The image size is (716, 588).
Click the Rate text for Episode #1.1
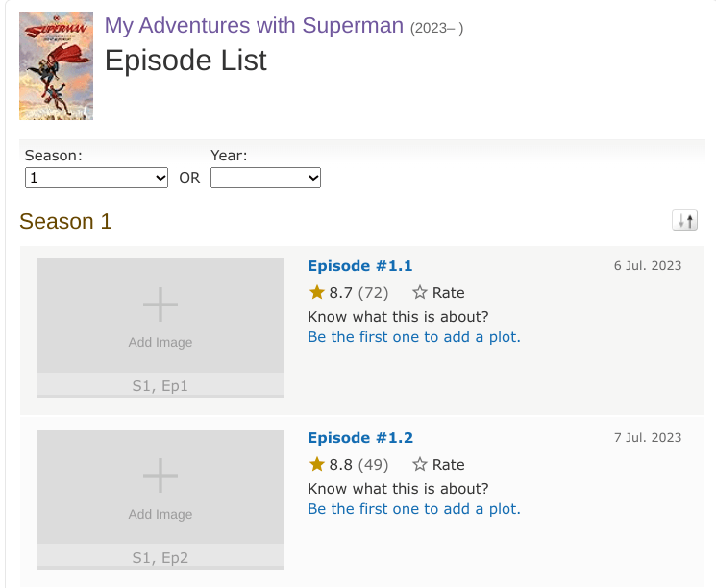pos(449,293)
